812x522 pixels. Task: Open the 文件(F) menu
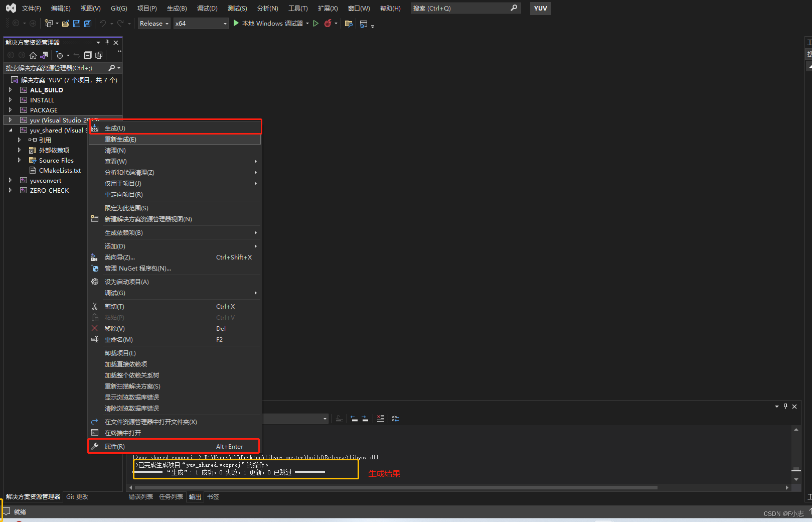(31, 8)
